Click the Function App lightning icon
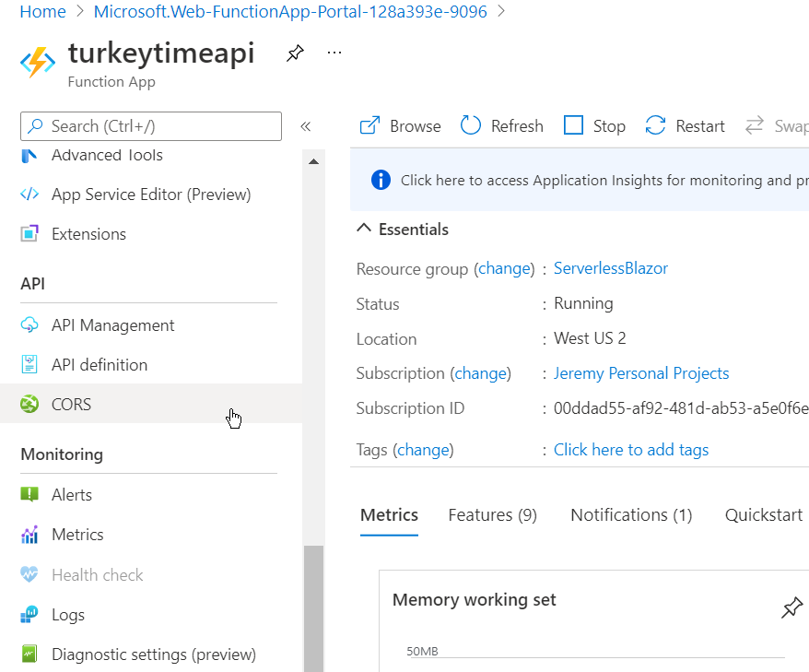The height and width of the screenshot is (672, 809). click(x=38, y=62)
